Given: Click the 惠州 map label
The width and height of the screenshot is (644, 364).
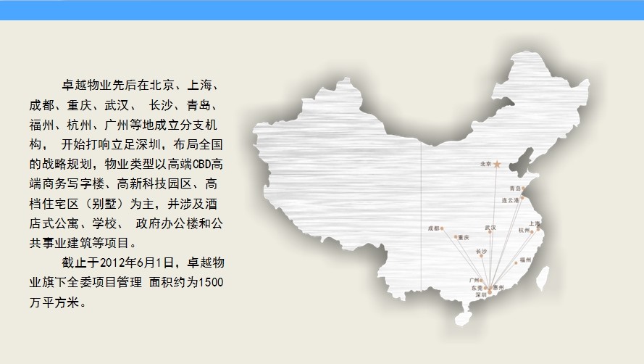Looking at the screenshot, I should [x=498, y=287].
